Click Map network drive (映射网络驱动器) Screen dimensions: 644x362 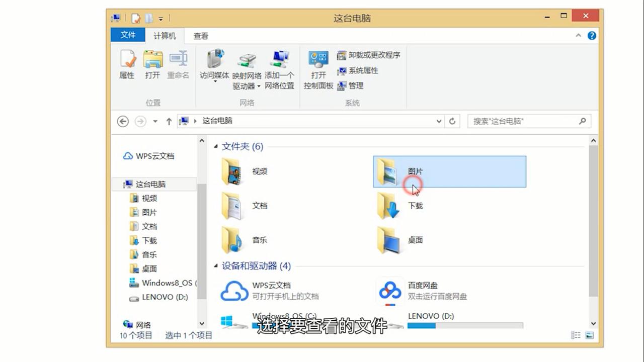pos(247,70)
